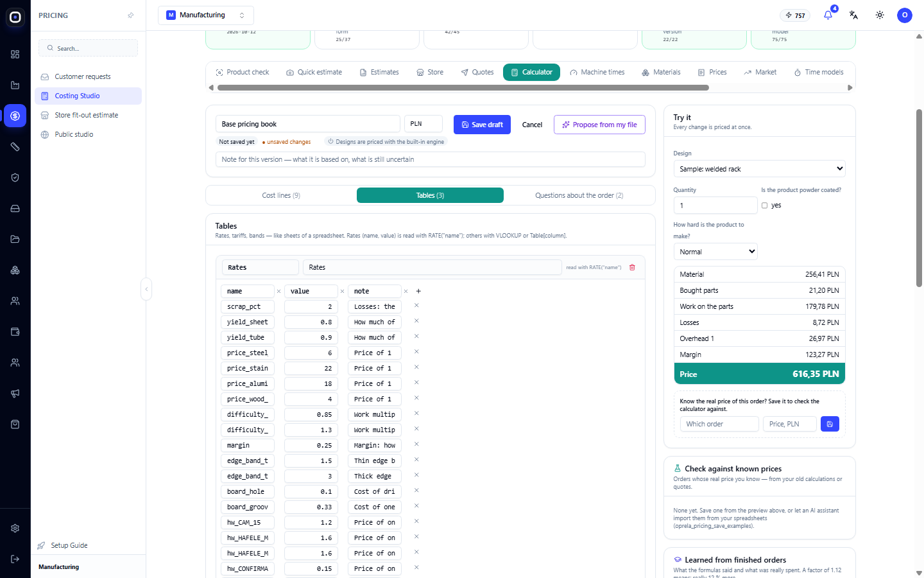The width and height of the screenshot is (924, 578).
Task: Open the Design dropdown 'Sample: welded rack'
Action: [759, 169]
